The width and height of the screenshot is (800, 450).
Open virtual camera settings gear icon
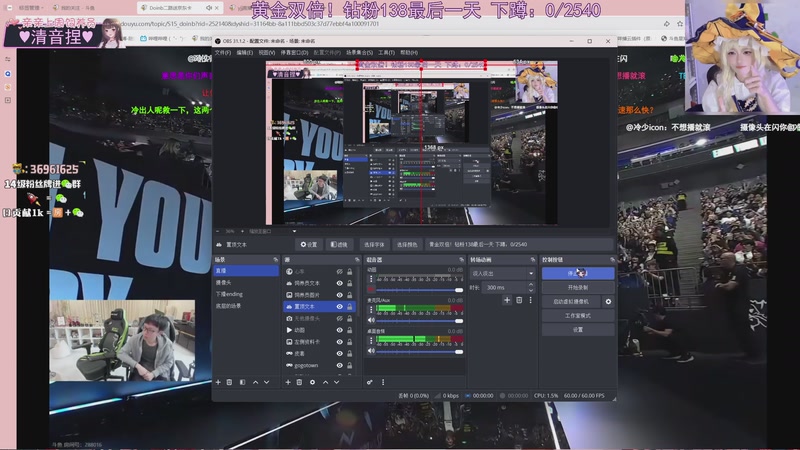point(608,302)
